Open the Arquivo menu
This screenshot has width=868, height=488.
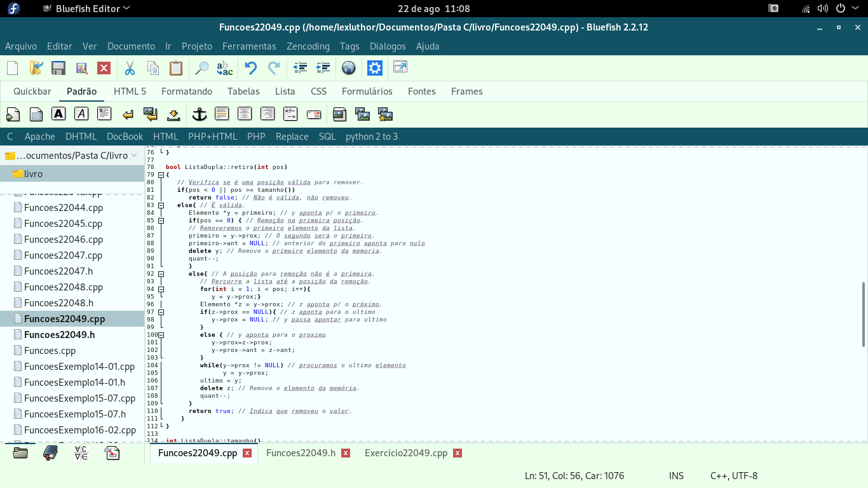21,46
